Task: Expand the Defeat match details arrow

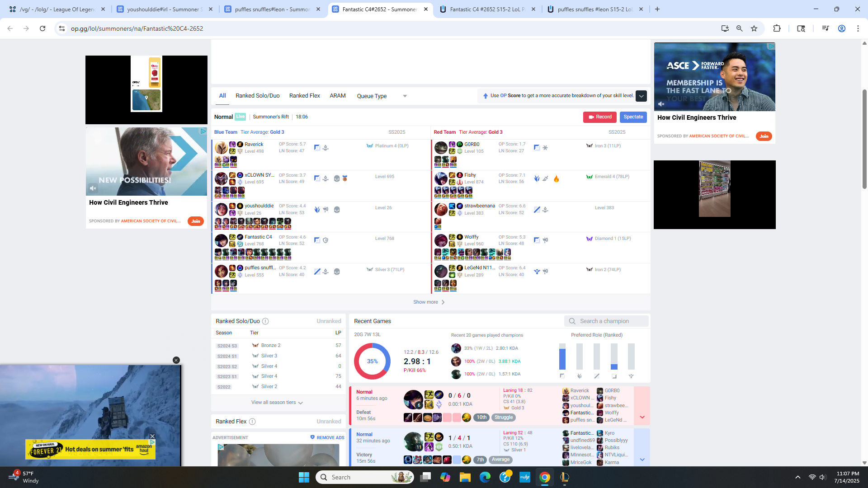Action: point(642,417)
